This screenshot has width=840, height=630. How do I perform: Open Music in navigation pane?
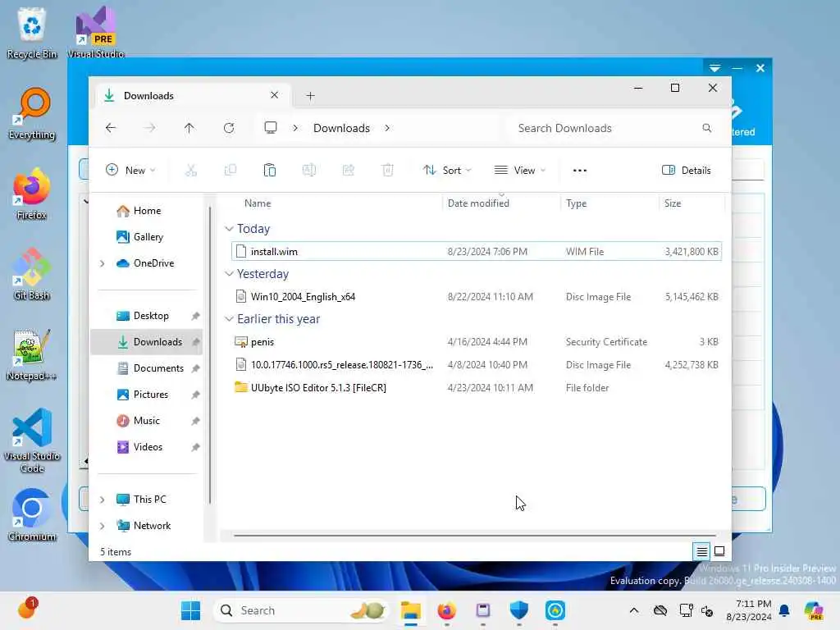click(x=148, y=421)
